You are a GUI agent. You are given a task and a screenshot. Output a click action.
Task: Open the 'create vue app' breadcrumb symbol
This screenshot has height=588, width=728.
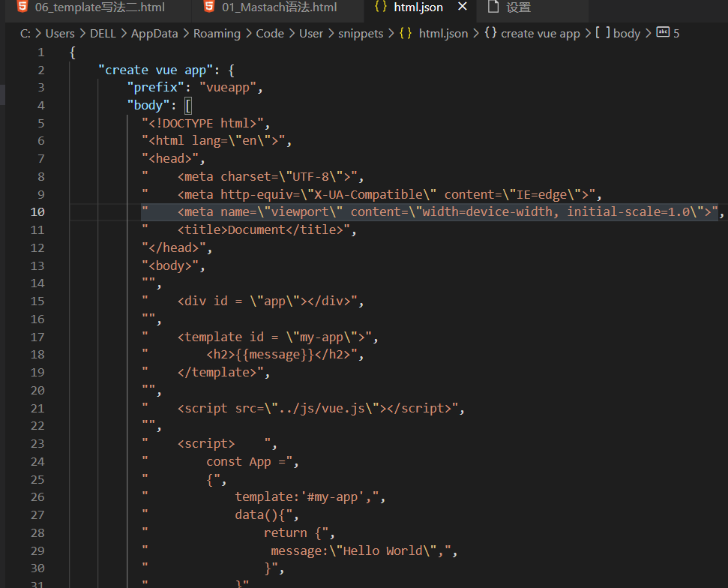541,34
